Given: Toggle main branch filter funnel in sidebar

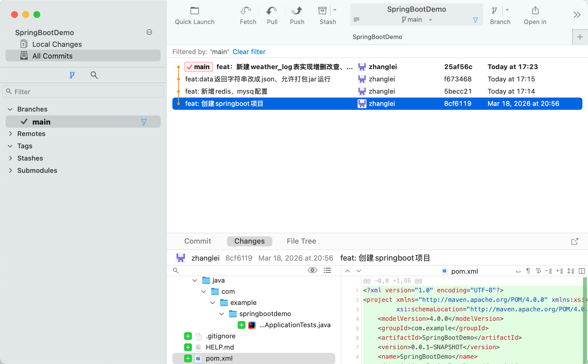Looking at the screenshot, I should pyautogui.click(x=144, y=122).
